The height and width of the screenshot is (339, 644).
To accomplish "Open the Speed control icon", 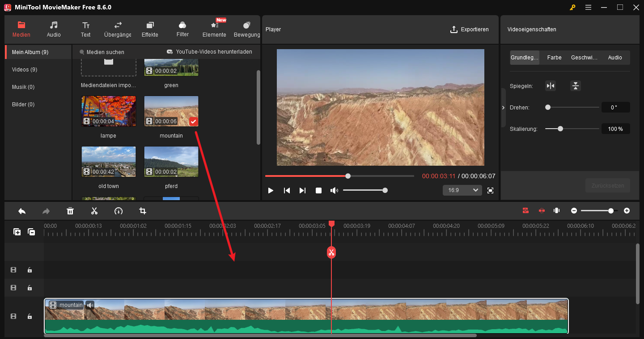I will pos(119,210).
